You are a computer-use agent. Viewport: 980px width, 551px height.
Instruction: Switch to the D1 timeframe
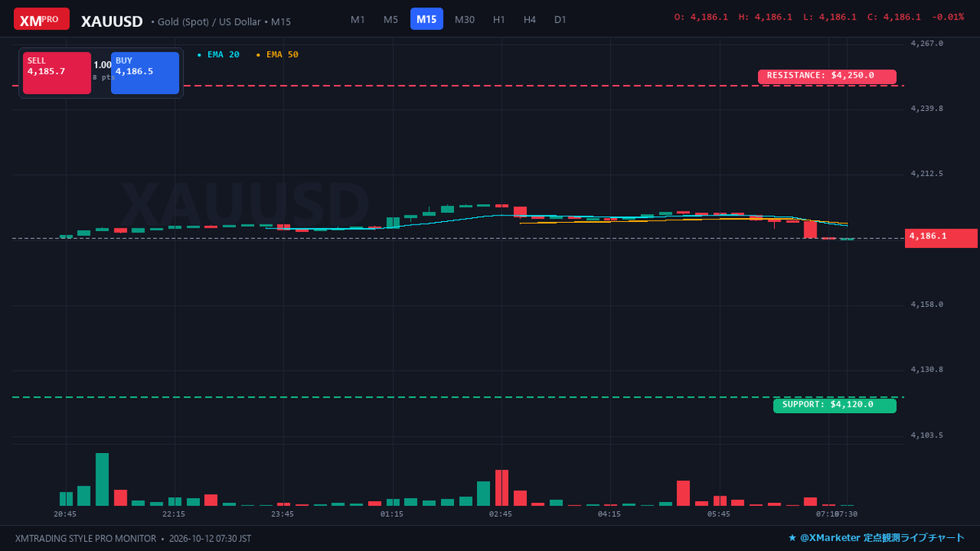pyautogui.click(x=560, y=19)
